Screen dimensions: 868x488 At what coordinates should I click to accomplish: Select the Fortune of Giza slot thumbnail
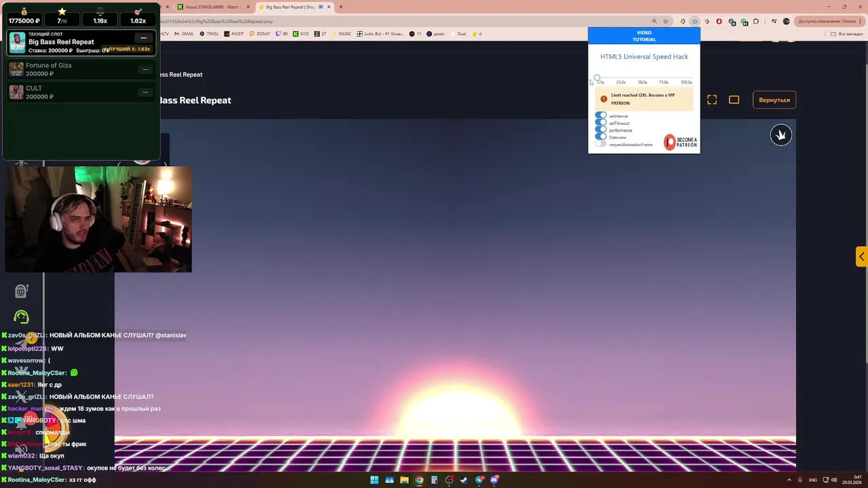point(16,69)
